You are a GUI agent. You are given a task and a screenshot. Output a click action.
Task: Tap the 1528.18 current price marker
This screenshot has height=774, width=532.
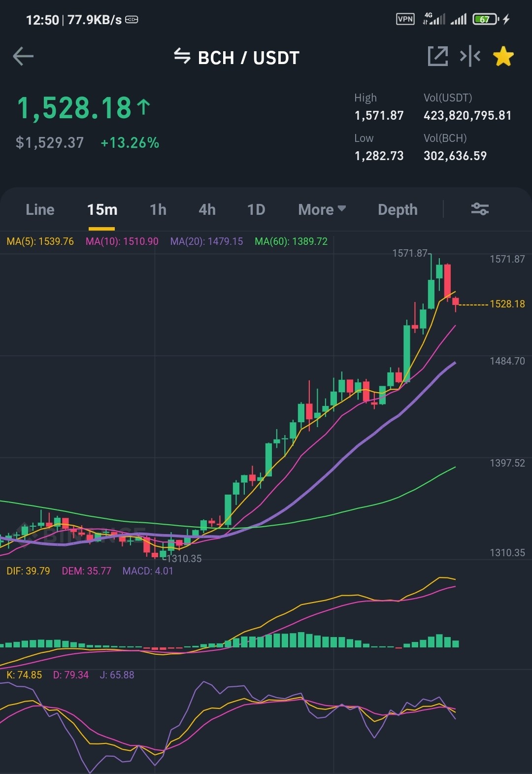507,304
